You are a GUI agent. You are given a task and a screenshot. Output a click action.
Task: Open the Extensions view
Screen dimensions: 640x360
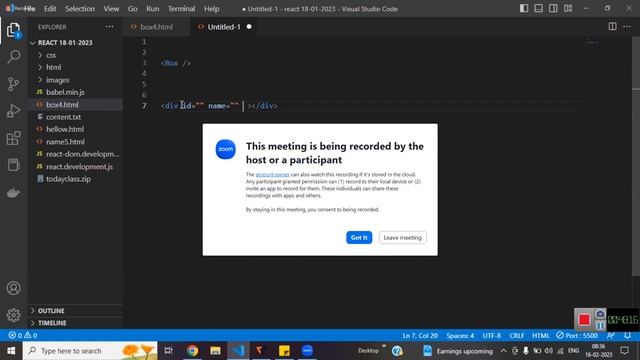click(13, 138)
